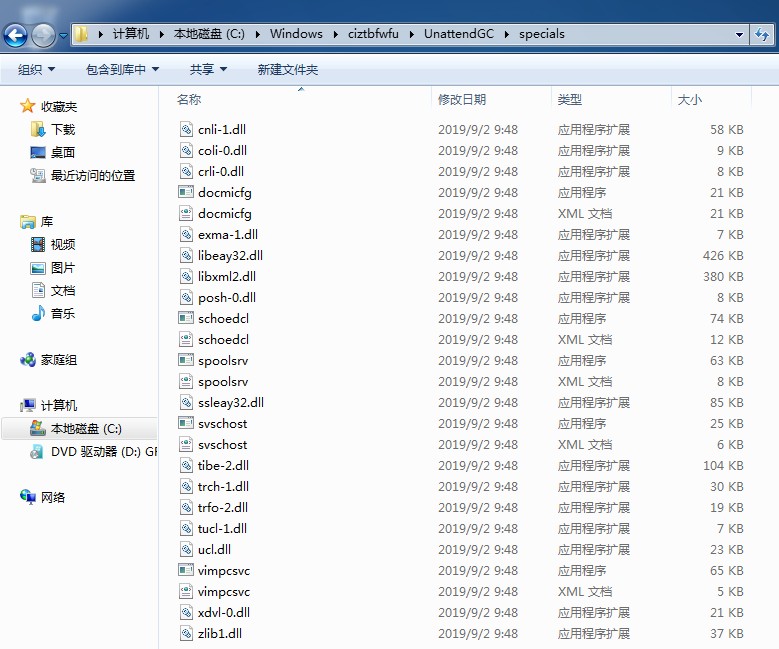Image resolution: width=779 pixels, height=649 pixels.
Task: Click the 新建文件夹 button
Action: [x=288, y=70]
